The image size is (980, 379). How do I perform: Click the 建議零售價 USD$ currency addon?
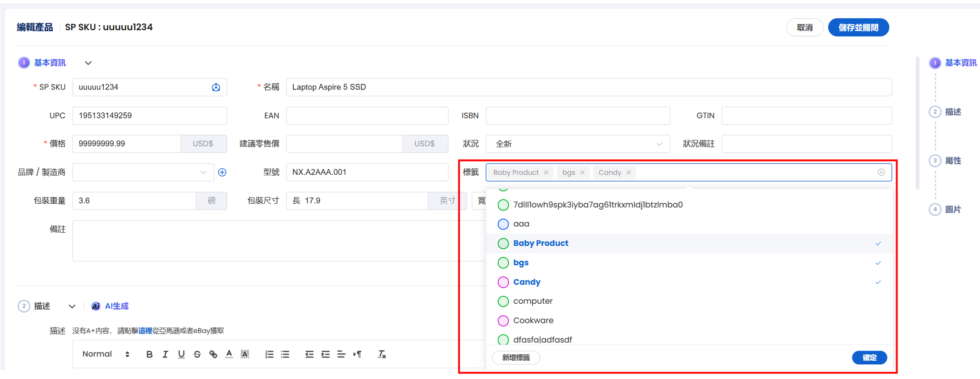pyautogui.click(x=425, y=144)
